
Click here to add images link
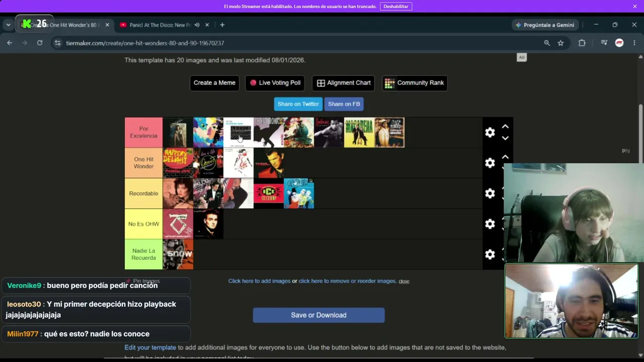(x=259, y=281)
